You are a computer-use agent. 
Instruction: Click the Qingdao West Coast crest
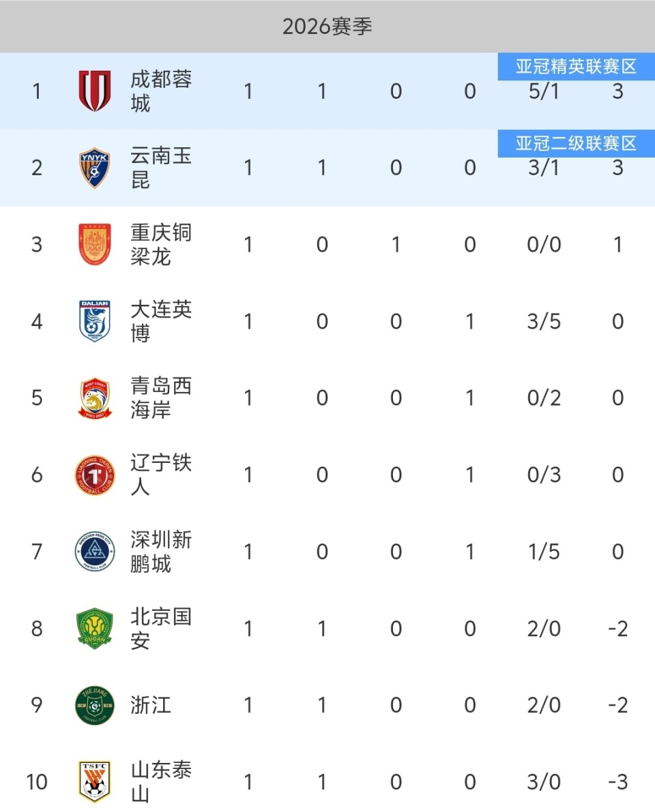click(94, 397)
